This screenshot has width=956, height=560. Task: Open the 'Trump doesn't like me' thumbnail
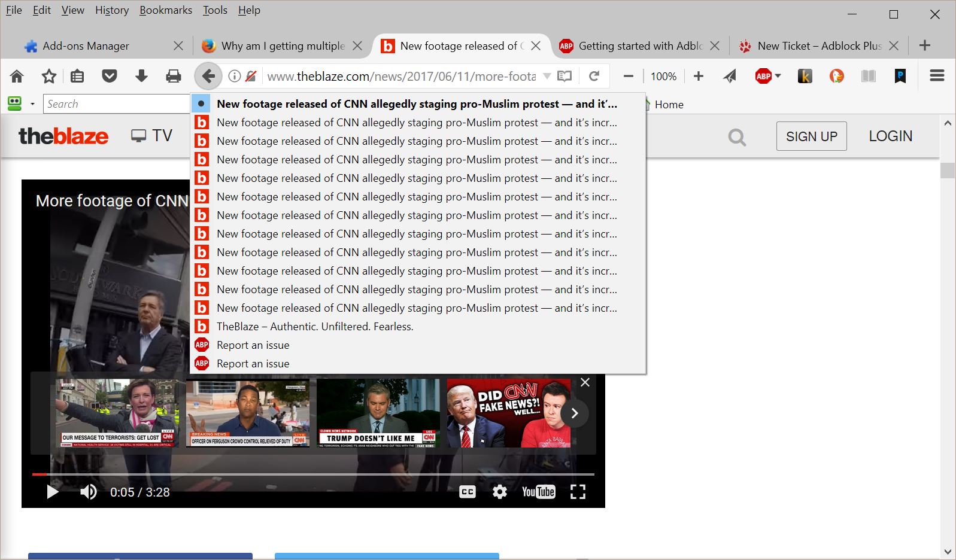tap(378, 413)
